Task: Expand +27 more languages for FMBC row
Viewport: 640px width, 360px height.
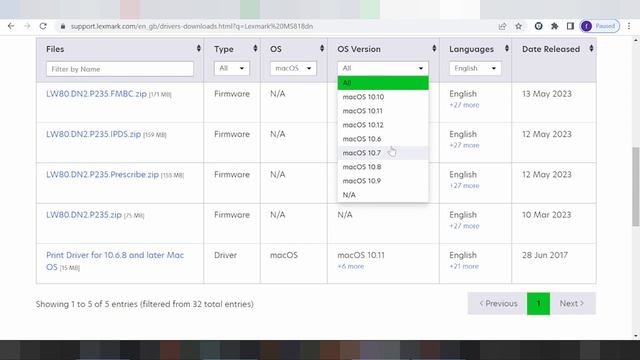Action: (464, 105)
